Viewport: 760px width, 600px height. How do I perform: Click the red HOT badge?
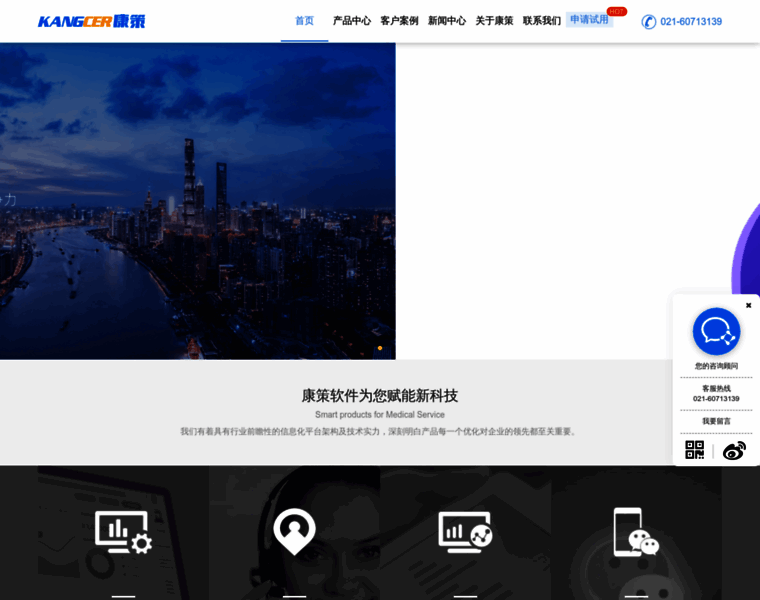click(x=617, y=11)
